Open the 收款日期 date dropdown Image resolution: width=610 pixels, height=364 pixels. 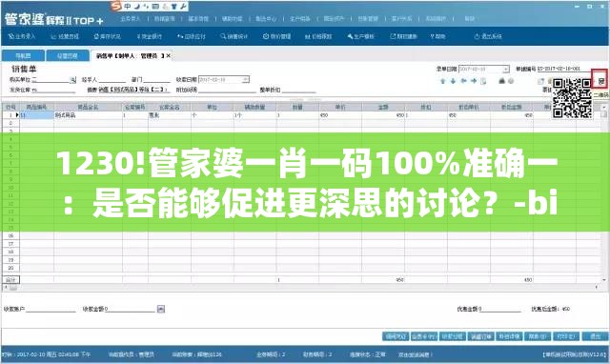[246, 79]
